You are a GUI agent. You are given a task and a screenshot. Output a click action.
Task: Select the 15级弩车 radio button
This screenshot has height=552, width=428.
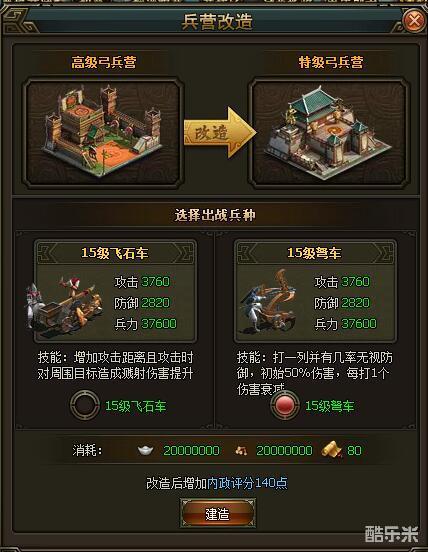[284, 405]
